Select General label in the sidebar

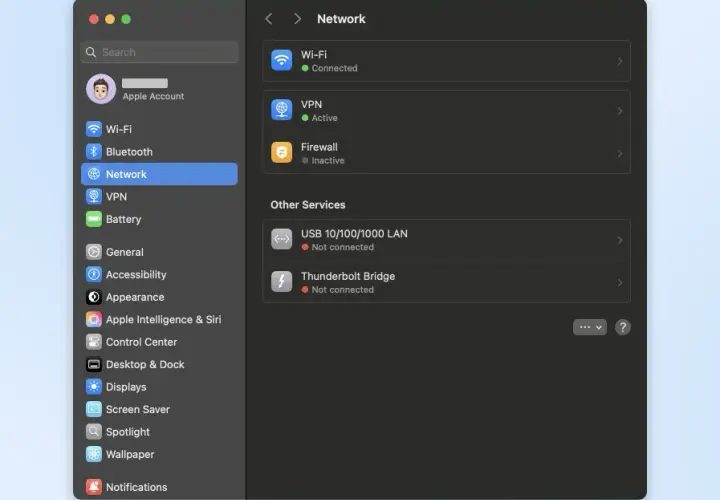[x=125, y=253]
